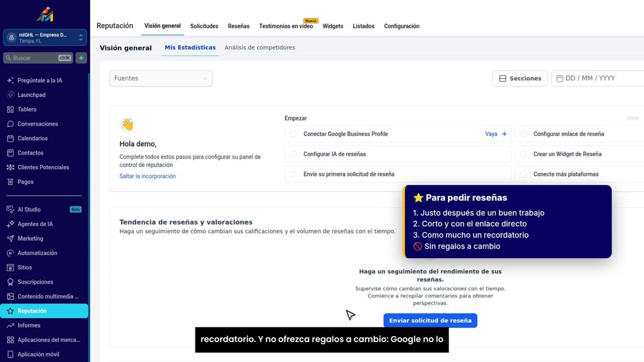Expand the miGHL account switcher chevrons
This screenshot has width=644, height=362.
coord(81,37)
